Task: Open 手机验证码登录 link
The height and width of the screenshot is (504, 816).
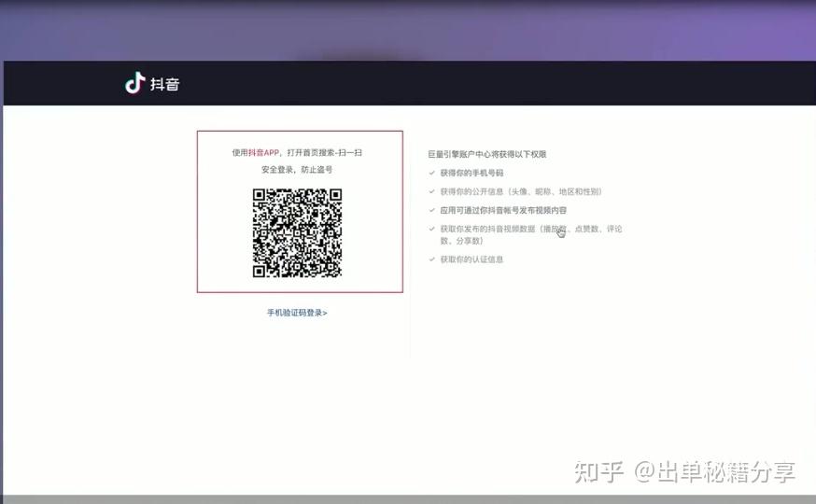Action: 297,313
